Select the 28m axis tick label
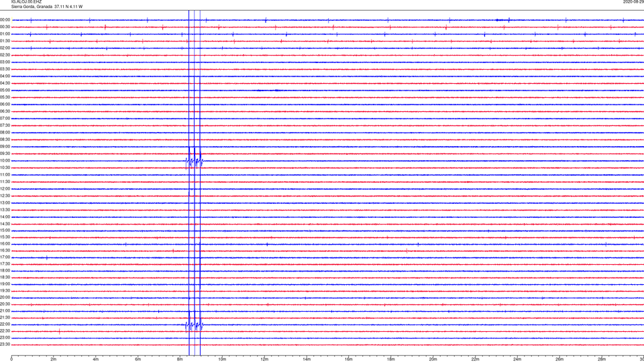The width and height of the screenshot is (644, 362). click(x=602, y=359)
